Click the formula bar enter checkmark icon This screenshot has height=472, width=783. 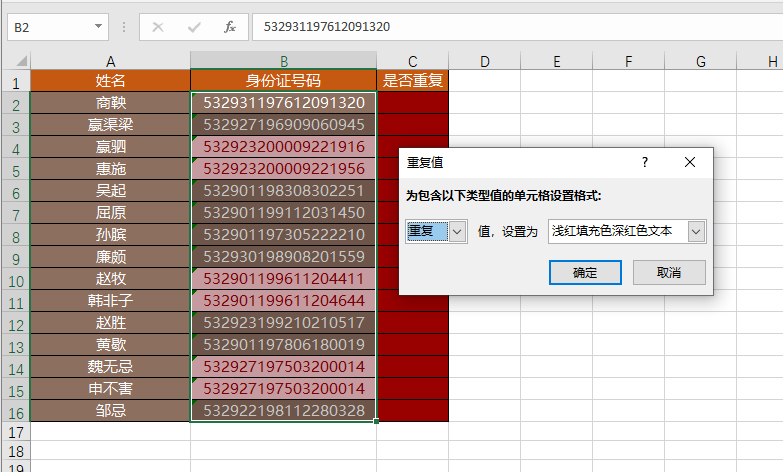click(194, 27)
